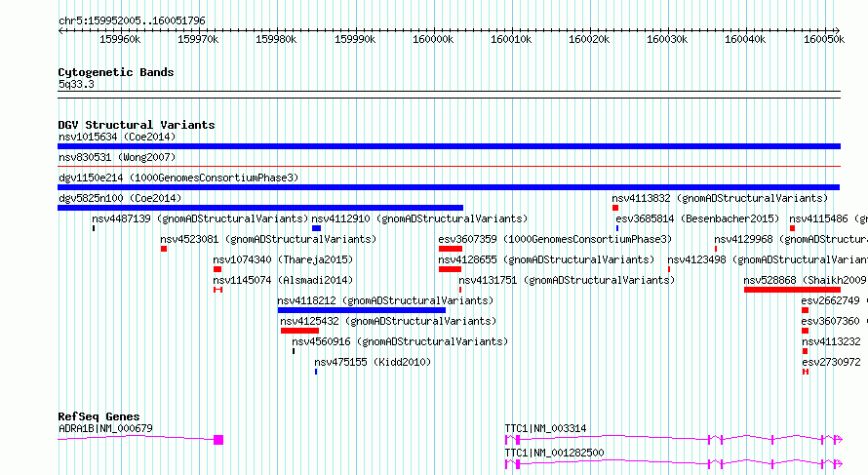Click the magenta ADRA1B exon block

pos(218,440)
